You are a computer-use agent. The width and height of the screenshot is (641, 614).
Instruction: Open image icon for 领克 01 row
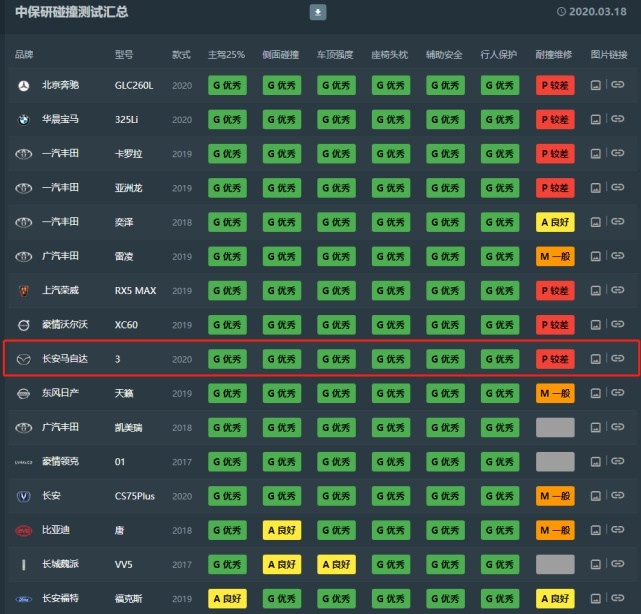click(x=596, y=462)
